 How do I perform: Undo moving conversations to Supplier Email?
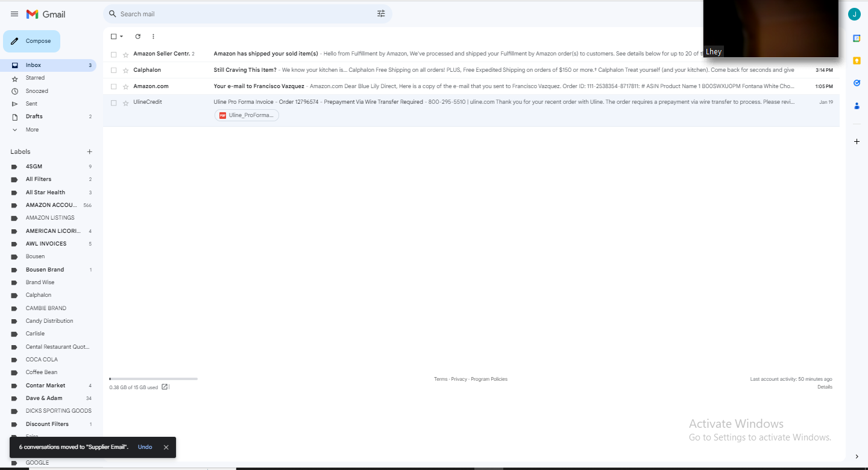[145, 447]
